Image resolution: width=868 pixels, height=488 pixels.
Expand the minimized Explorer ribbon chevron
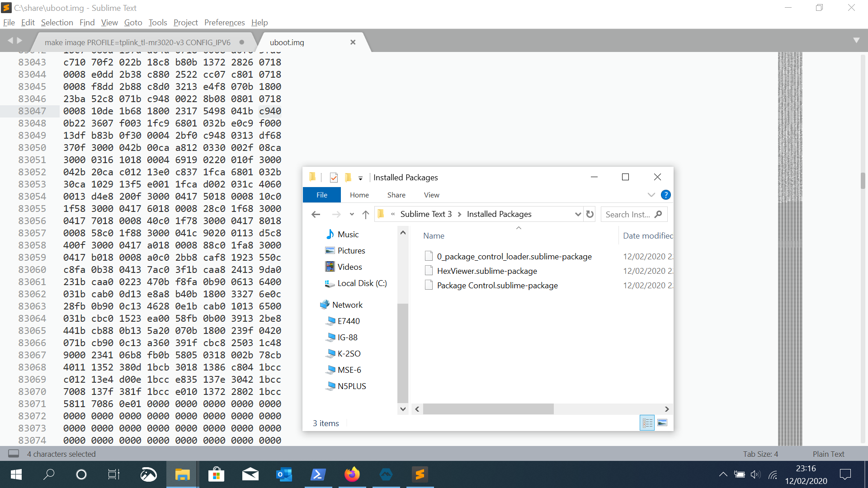(x=651, y=195)
